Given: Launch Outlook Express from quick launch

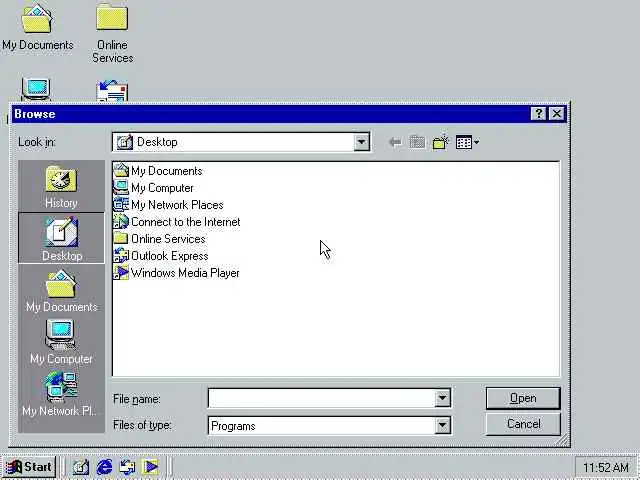Looking at the screenshot, I should (128, 467).
